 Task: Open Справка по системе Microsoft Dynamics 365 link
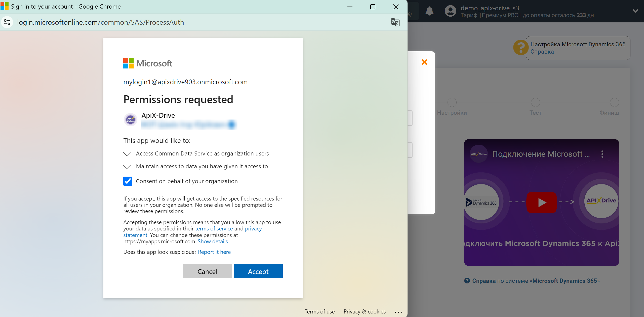click(x=536, y=281)
